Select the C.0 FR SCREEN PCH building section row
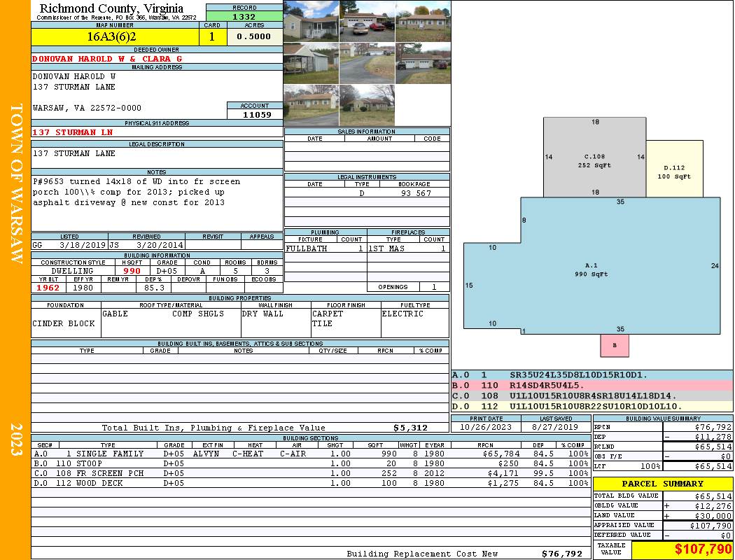 point(311,473)
